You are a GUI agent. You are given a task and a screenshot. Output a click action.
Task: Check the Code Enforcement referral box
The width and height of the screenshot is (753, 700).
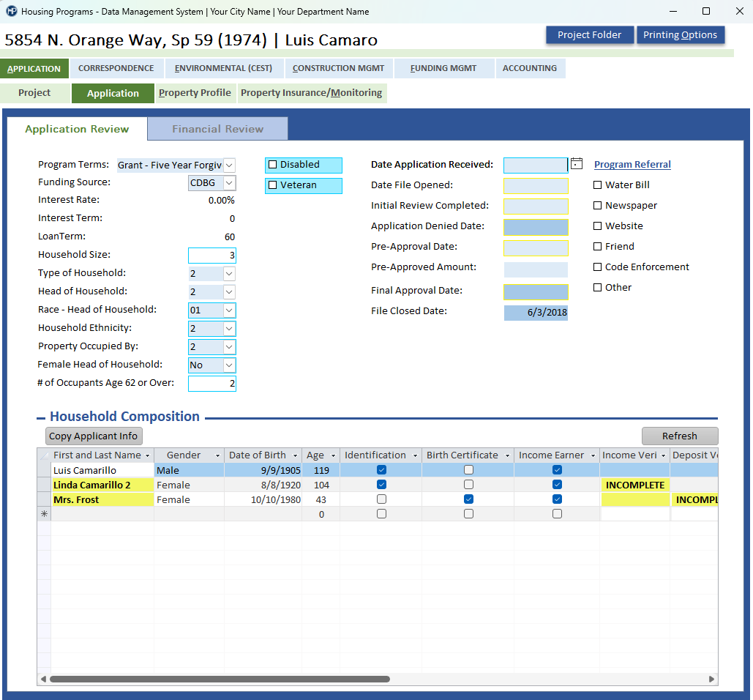(x=597, y=267)
